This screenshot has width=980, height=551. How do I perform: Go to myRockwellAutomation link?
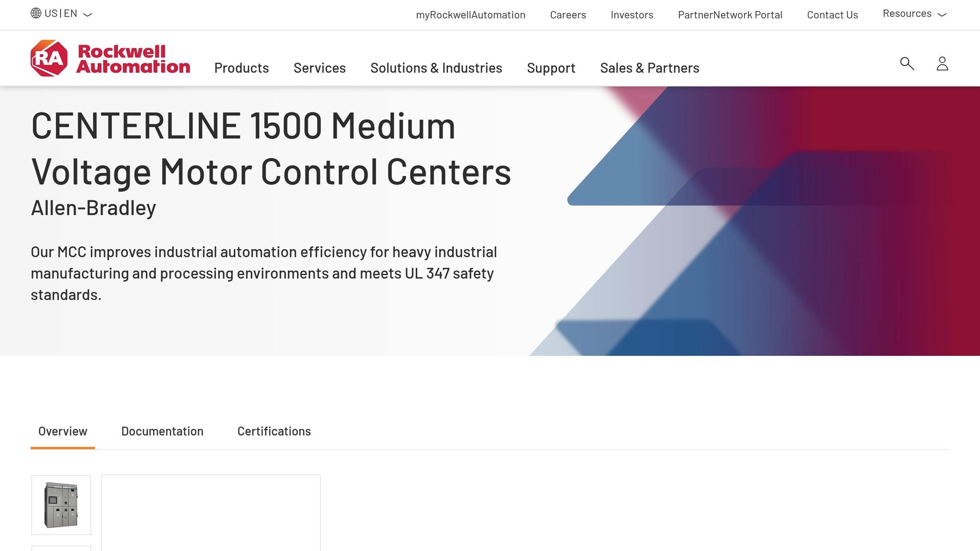471,15
